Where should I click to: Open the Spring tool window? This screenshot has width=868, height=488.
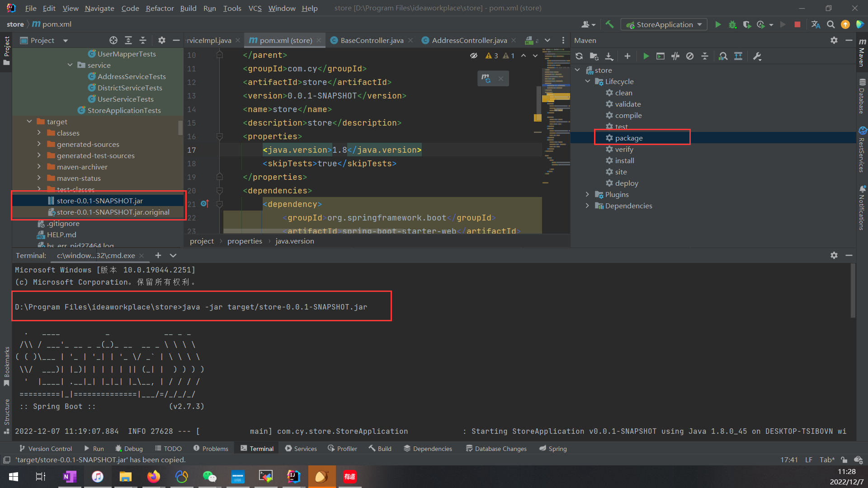[553, 449]
